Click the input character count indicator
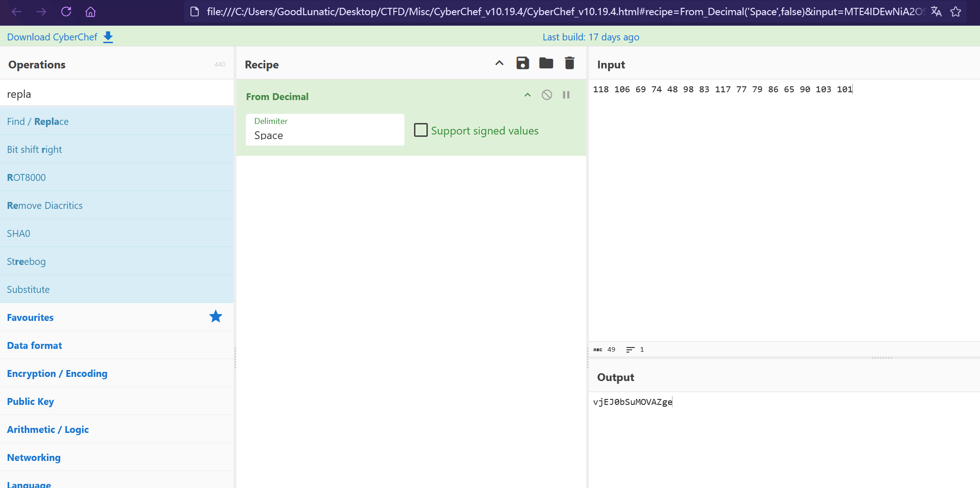Screen dimensions: 980x488 (x=605, y=349)
